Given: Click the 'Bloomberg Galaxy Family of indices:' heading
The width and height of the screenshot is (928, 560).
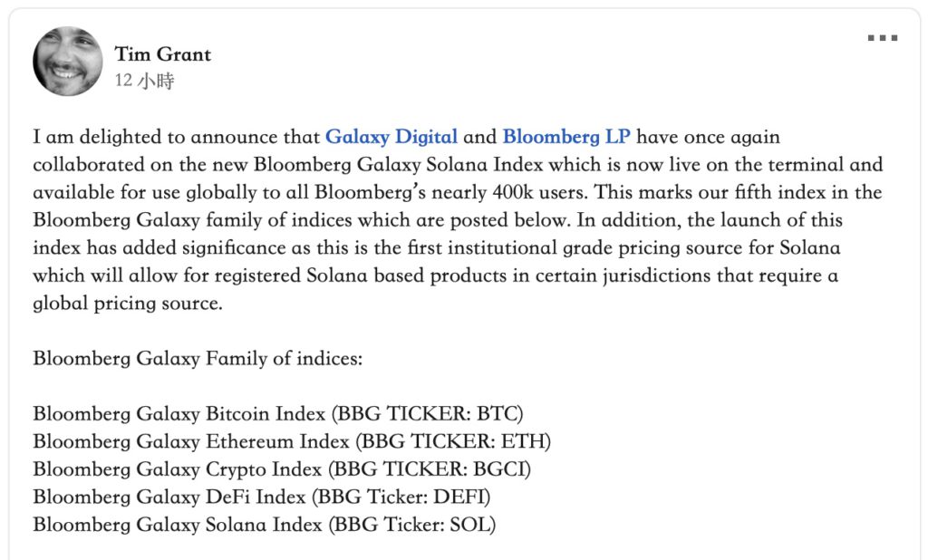Looking at the screenshot, I should click(x=198, y=358).
